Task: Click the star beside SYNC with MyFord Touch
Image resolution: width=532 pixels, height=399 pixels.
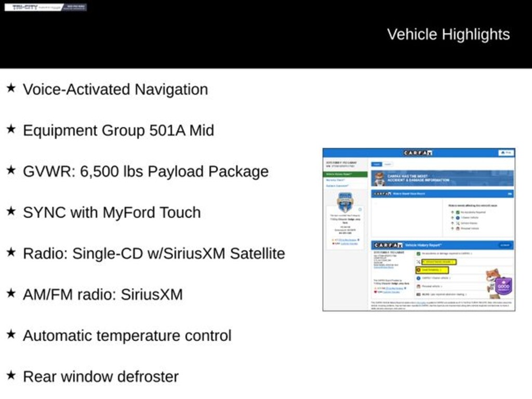Action: [11, 211]
